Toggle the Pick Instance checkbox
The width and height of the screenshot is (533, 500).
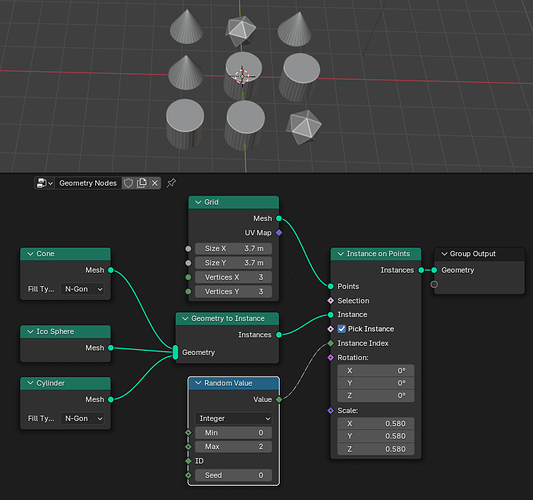tap(342, 329)
